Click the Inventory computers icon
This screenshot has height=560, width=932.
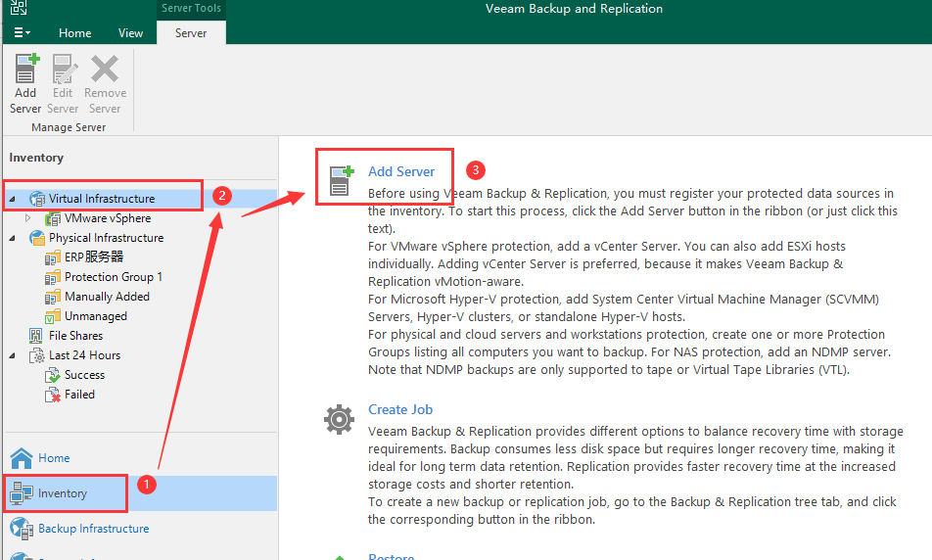click(x=22, y=493)
